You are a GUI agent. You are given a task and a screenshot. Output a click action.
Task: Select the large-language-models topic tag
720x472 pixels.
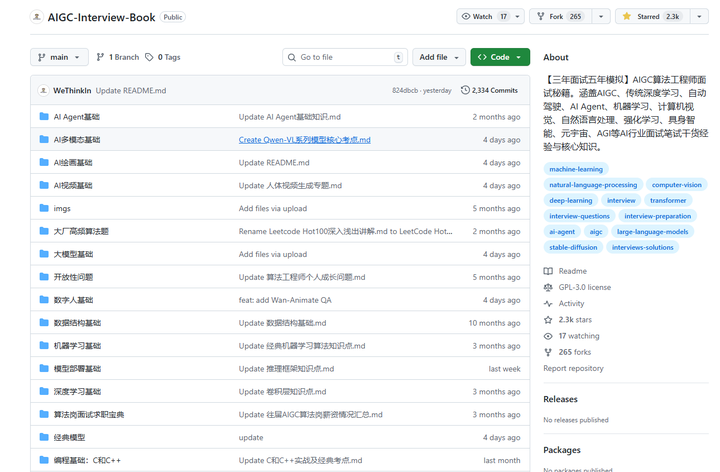pos(652,231)
